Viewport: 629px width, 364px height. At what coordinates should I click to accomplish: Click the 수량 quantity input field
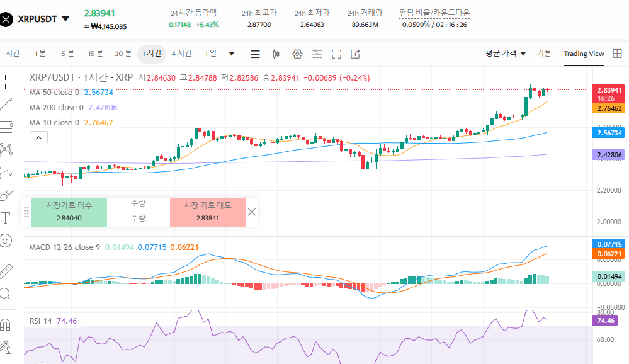pos(138,217)
